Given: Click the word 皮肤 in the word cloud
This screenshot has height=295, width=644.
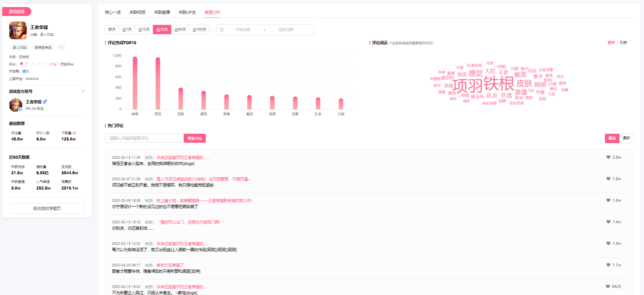Looking at the screenshot, I should (525, 83).
